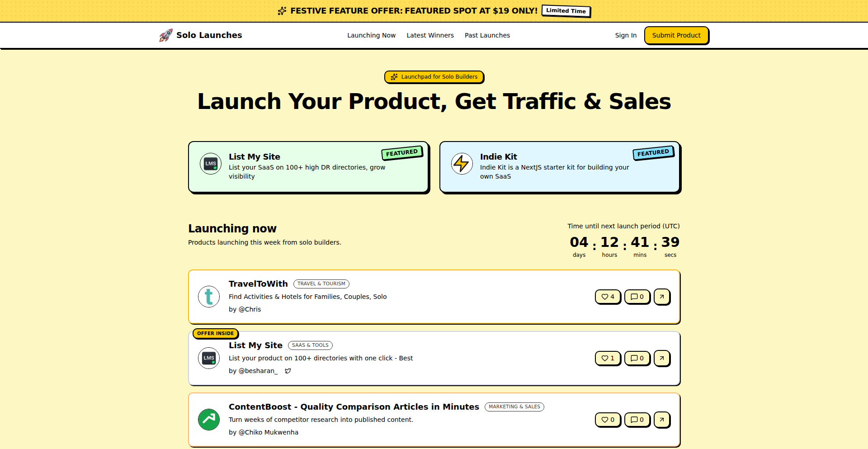
Task: Open comments for ContentBoost
Action: coord(637,420)
